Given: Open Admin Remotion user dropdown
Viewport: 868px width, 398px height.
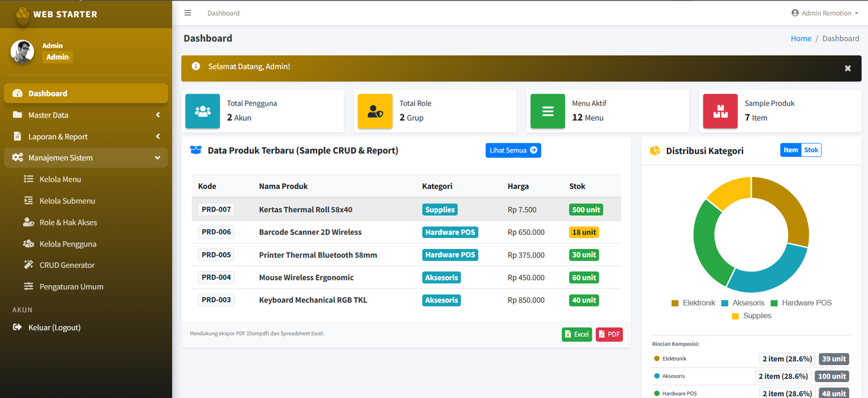Looking at the screenshot, I should [x=825, y=13].
